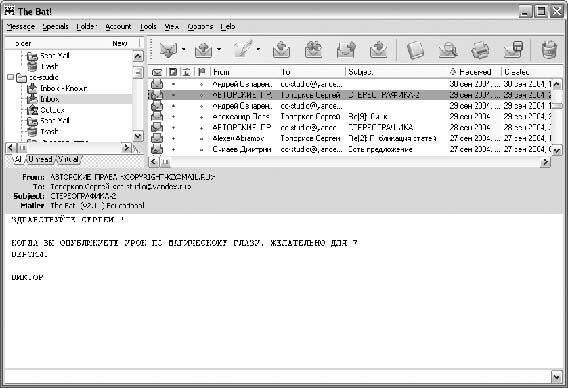
Task: Open the Folder menu
Action: [87, 26]
